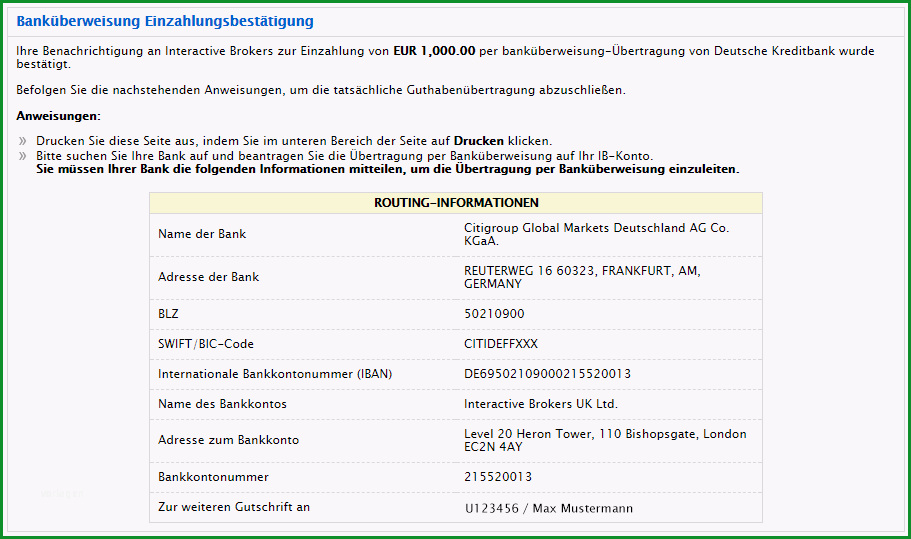Select 'U123456 / Max Mustermann' value
This screenshot has width=911, height=539.
pos(548,509)
